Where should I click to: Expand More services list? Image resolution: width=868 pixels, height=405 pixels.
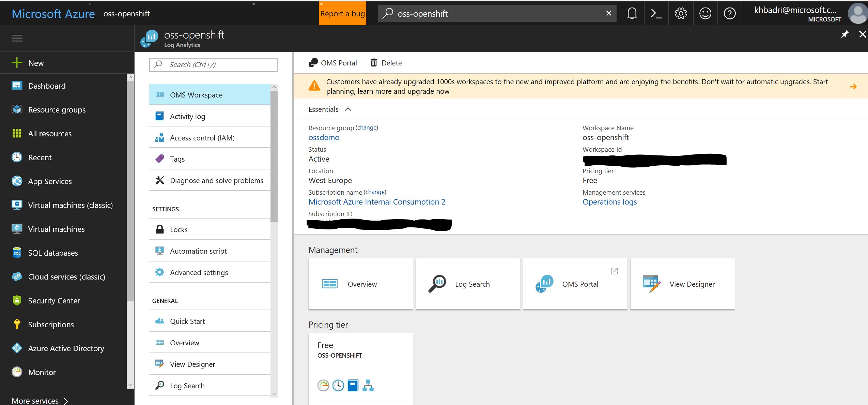pos(40,401)
